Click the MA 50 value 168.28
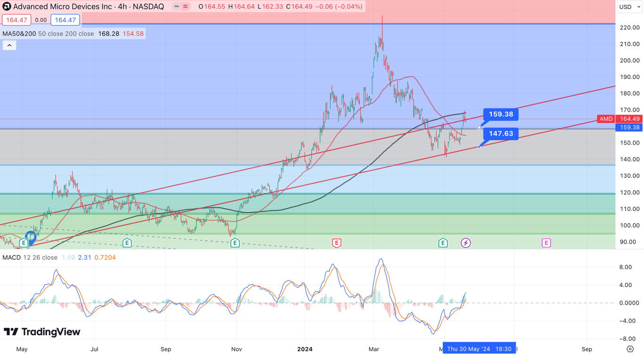The image size is (644, 355). click(x=108, y=34)
